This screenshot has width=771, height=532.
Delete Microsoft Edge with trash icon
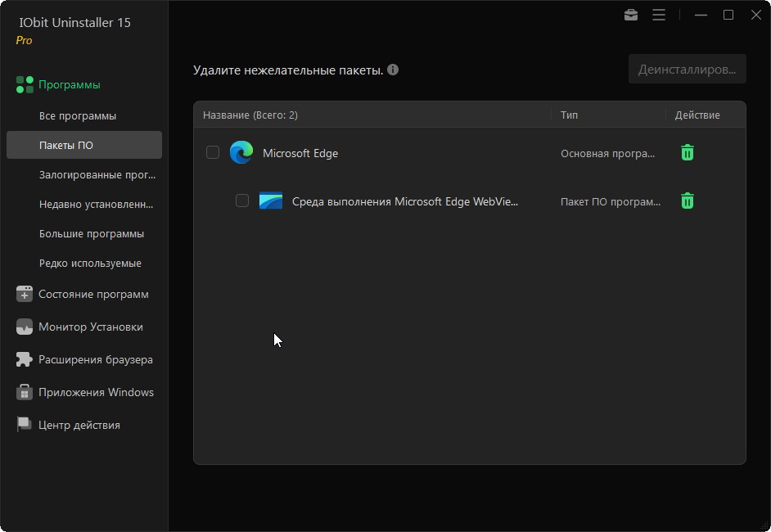(688, 152)
